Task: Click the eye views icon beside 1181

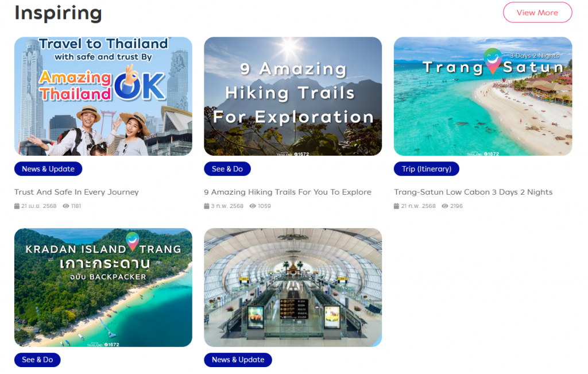Action: tap(66, 206)
